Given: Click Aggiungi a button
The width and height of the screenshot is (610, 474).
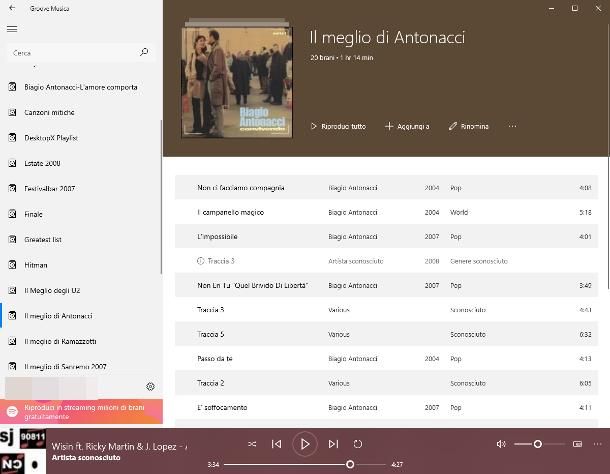Looking at the screenshot, I should point(407,126).
